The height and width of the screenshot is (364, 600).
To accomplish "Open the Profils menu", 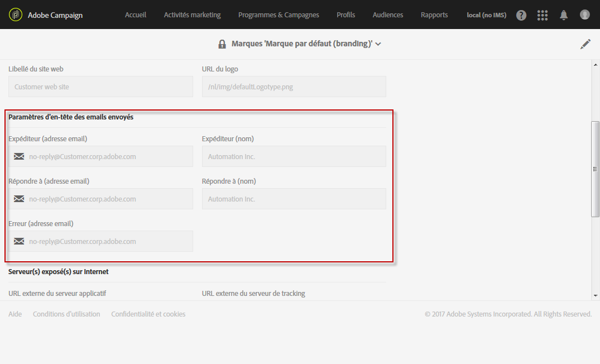I will [x=346, y=15].
